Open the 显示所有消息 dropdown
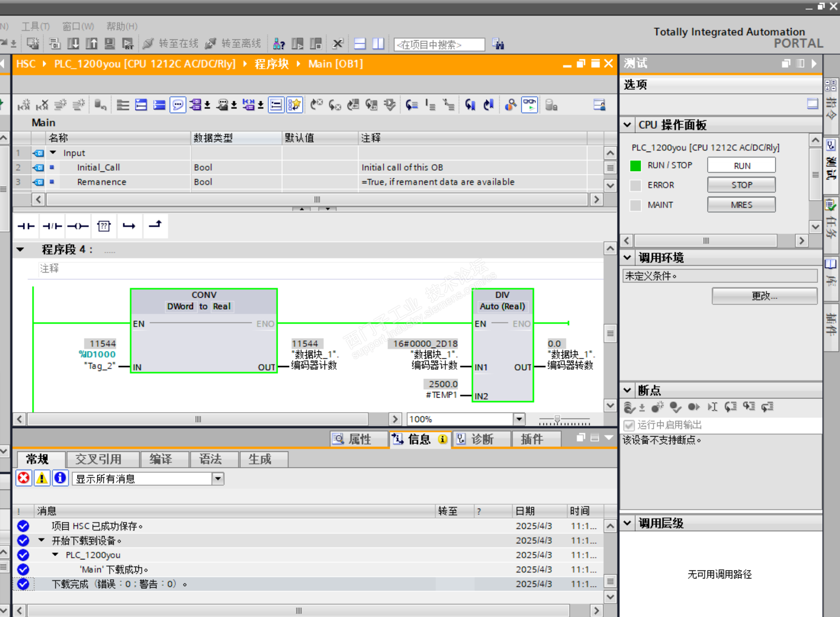 [218, 479]
